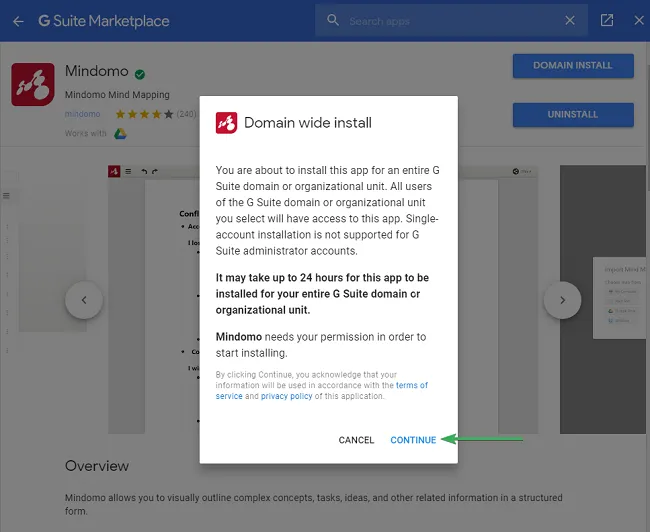Click the mindomo developer link

tap(82, 114)
